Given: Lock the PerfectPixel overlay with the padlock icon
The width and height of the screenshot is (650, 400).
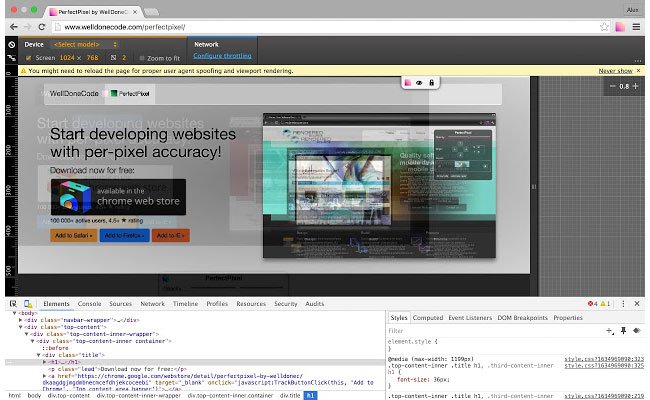Looking at the screenshot, I should (x=431, y=83).
